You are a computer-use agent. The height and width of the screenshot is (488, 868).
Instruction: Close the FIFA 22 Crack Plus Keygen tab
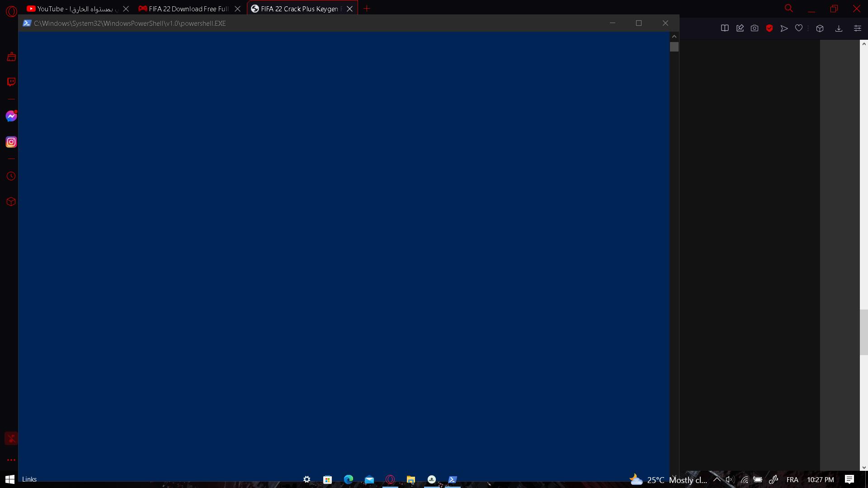pos(349,9)
